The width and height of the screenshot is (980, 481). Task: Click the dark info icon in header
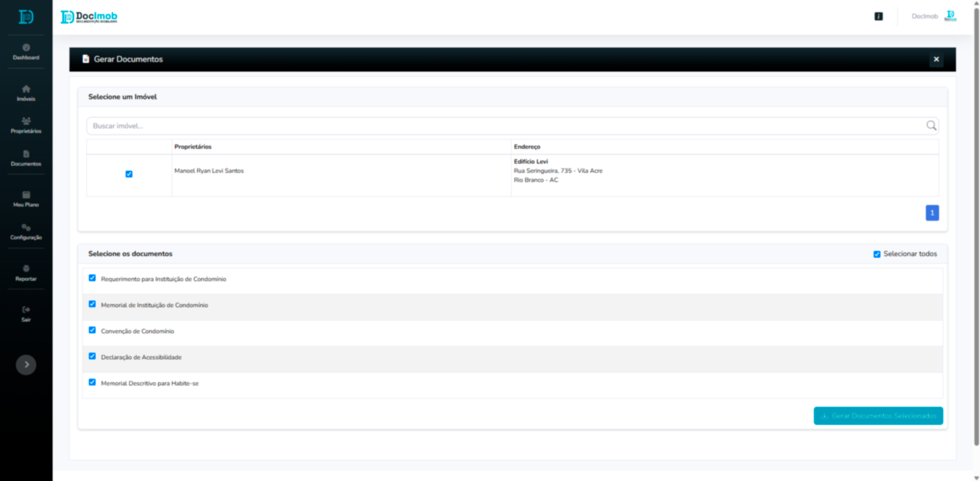click(878, 16)
